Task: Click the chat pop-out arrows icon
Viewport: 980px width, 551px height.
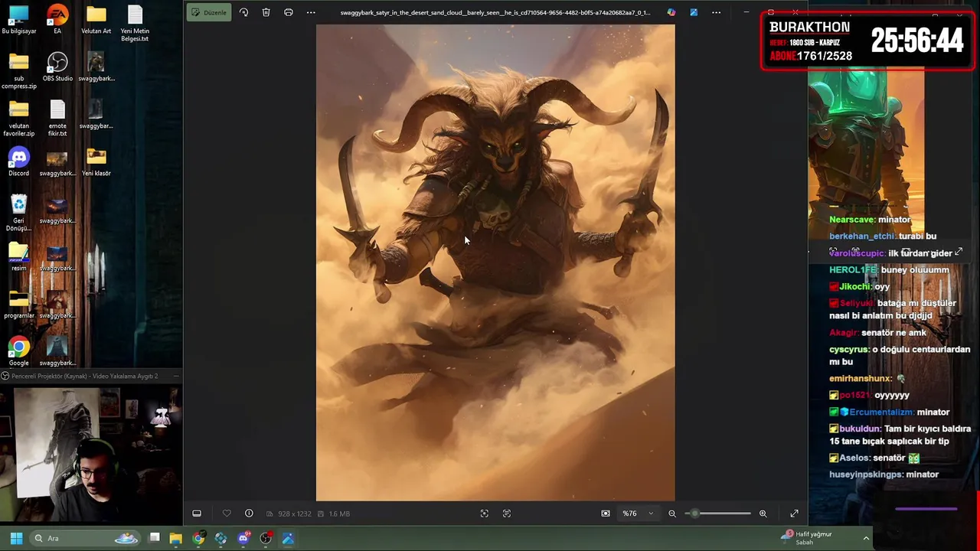Action: (958, 252)
